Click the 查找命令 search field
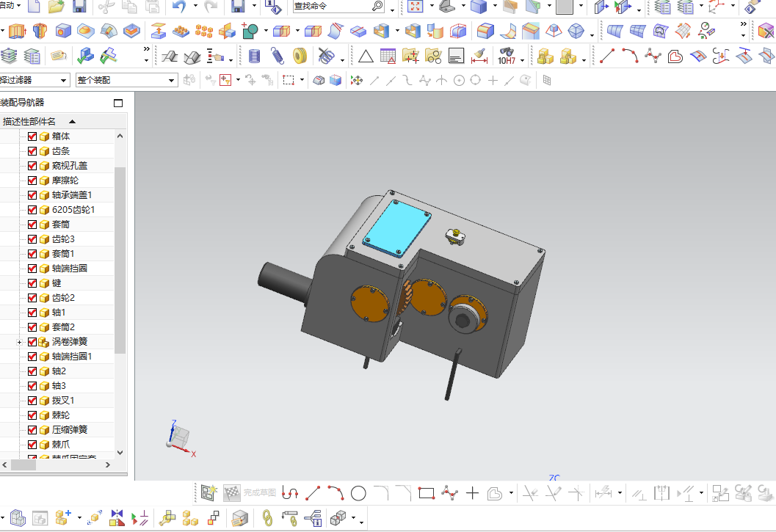This screenshot has height=532, width=776. point(330,6)
